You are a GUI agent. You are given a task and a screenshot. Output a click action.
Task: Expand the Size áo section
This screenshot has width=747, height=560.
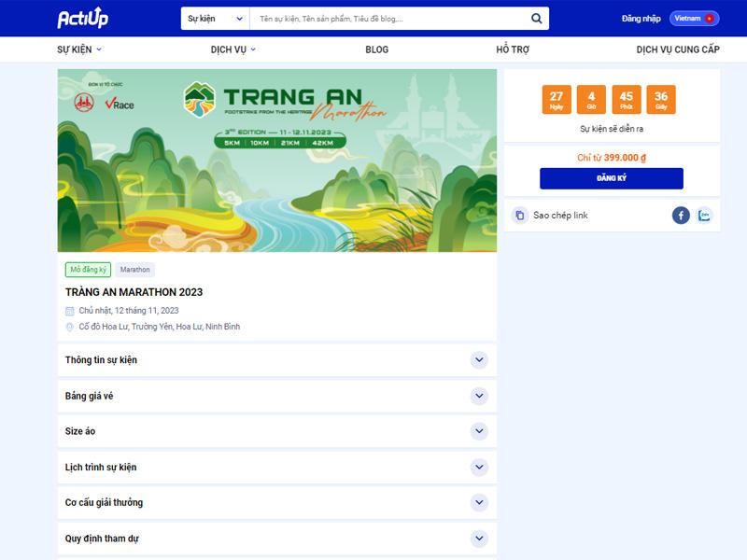click(x=479, y=431)
